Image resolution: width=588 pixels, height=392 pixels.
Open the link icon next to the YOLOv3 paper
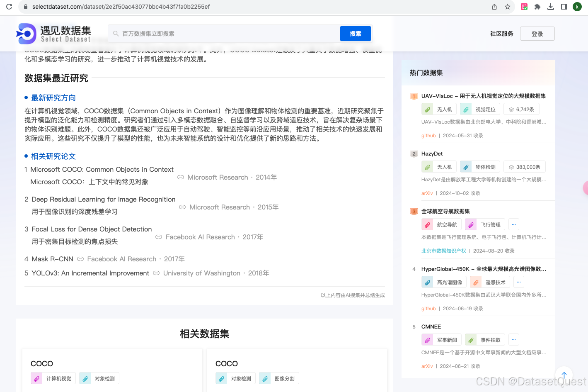pos(156,273)
